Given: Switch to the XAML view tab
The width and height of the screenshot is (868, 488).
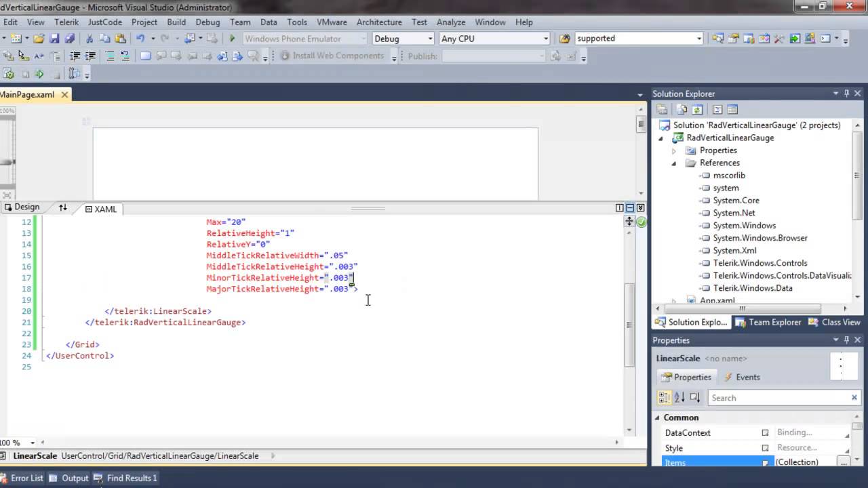Looking at the screenshot, I should [100, 209].
